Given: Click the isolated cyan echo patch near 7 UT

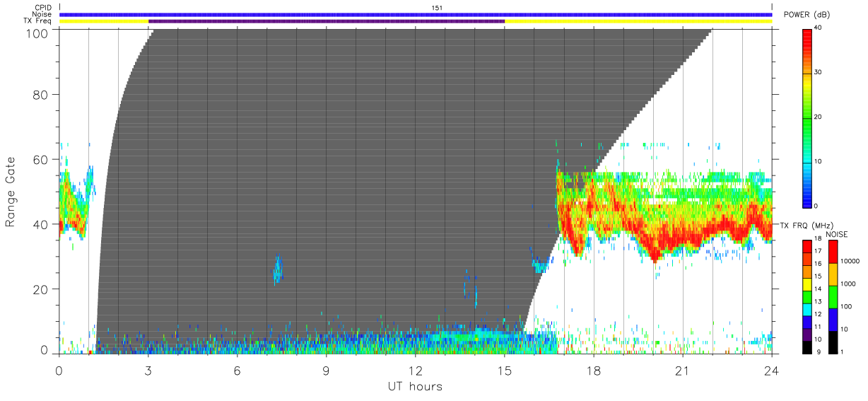Looking at the screenshot, I should pyautogui.click(x=278, y=269).
